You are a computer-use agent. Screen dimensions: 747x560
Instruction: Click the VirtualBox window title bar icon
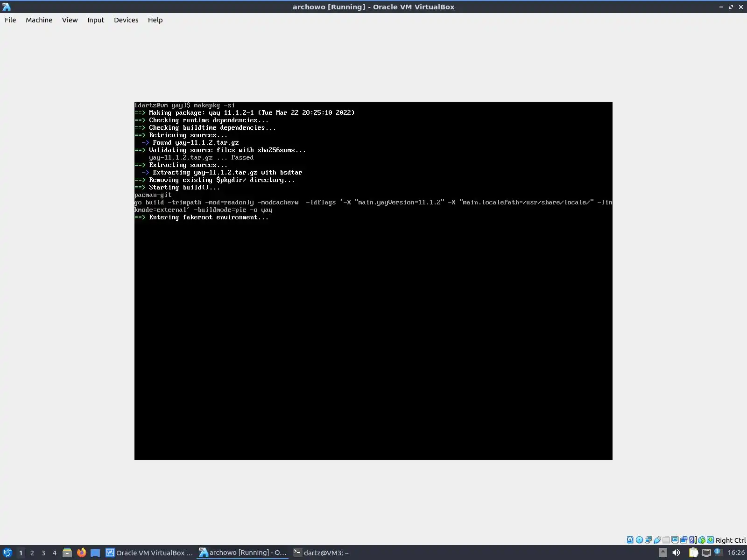point(7,7)
